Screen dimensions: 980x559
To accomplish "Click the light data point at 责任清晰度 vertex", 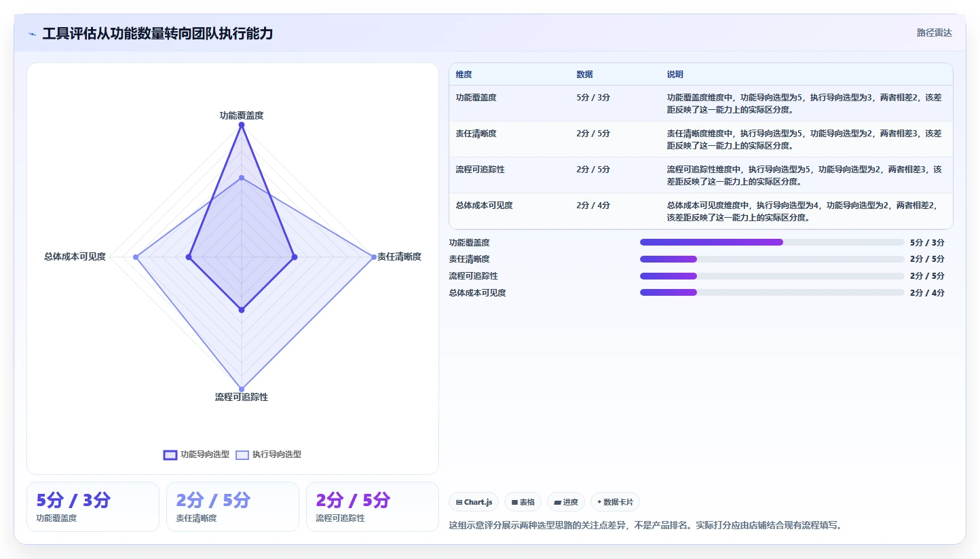I will tap(374, 257).
